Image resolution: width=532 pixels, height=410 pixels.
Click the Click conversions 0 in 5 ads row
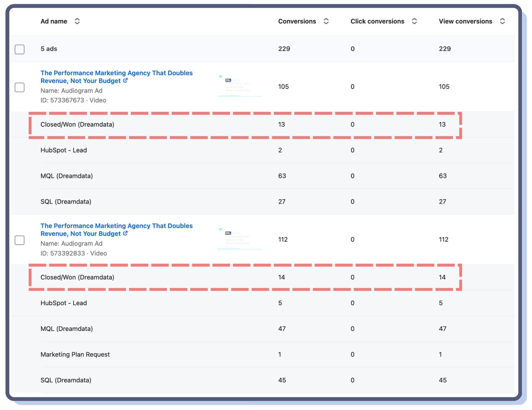353,49
